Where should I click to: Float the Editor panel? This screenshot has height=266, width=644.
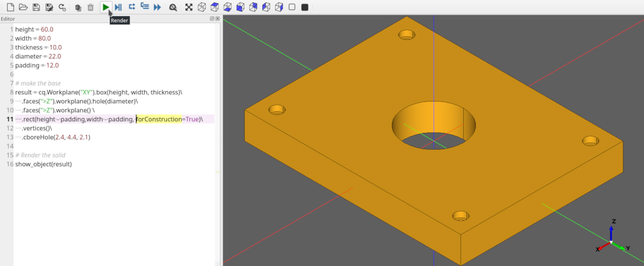click(x=212, y=19)
